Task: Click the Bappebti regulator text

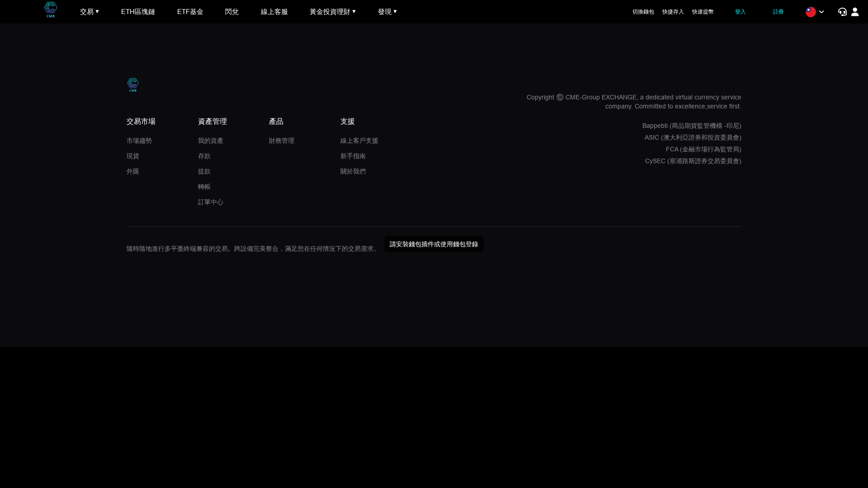Action: click(x=692, y=126)
